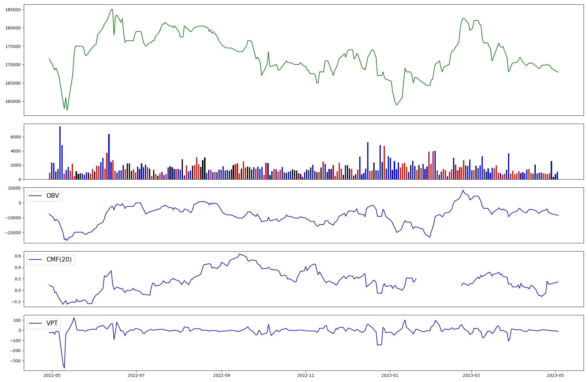Click the 2023-05 x-axis date label

(x=555, y=375)
